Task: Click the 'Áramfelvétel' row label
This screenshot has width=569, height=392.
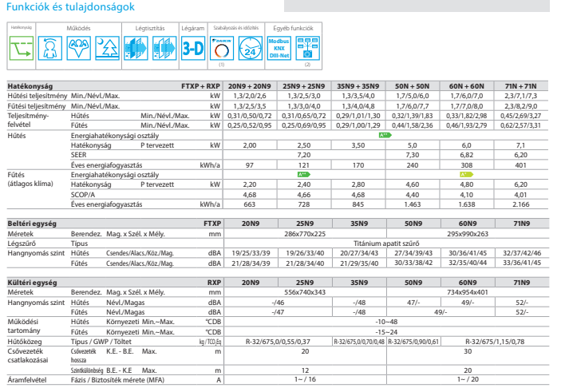Action: coord(27,380)
